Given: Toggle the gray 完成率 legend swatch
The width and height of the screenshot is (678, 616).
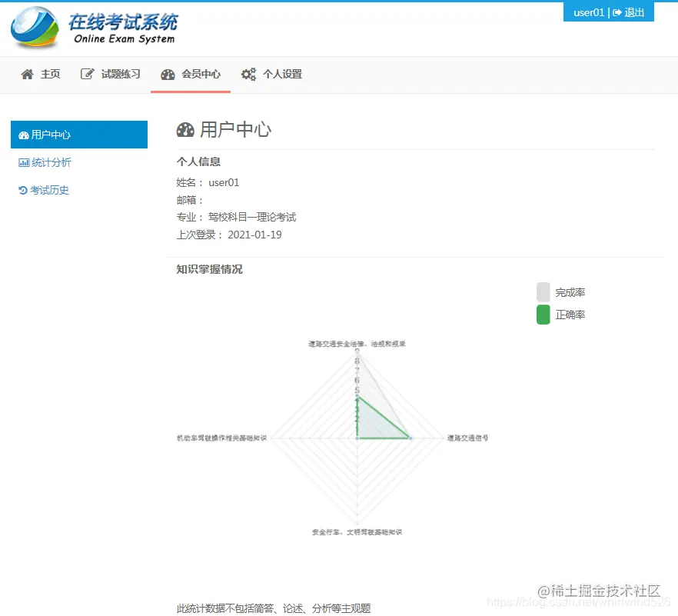Looking at the screenshot, I should pos(543,292).
